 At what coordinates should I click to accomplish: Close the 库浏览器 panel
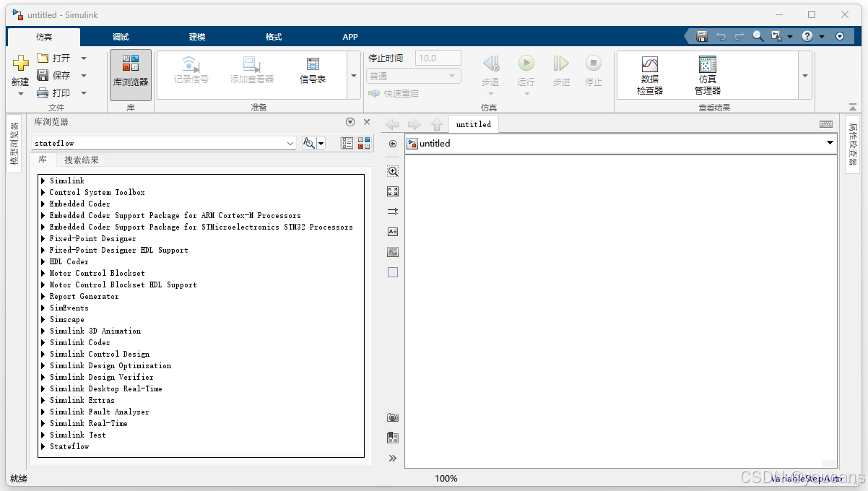367,122
